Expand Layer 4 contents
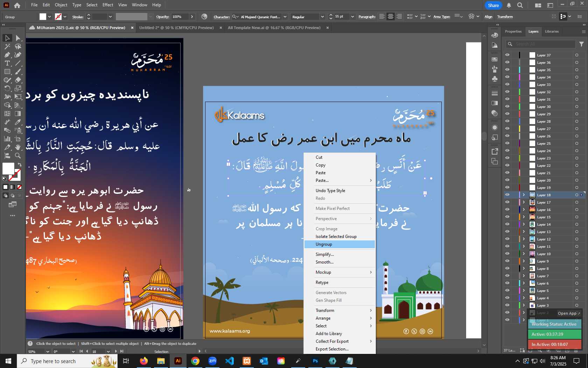588x368 pixels. point(524,298)
